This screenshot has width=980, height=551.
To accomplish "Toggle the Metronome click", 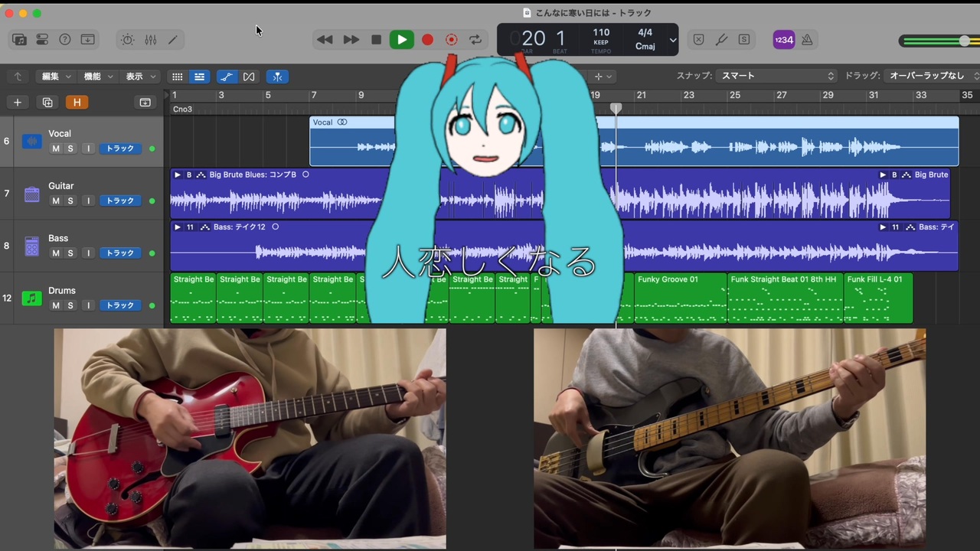I will 807,40.
